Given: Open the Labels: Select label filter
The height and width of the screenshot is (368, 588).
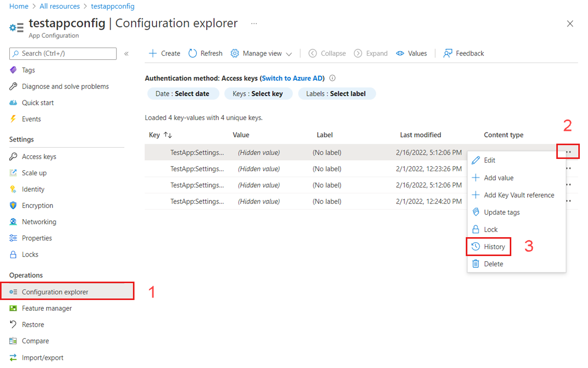Looking at the screenshot, I should pos(337,93).
